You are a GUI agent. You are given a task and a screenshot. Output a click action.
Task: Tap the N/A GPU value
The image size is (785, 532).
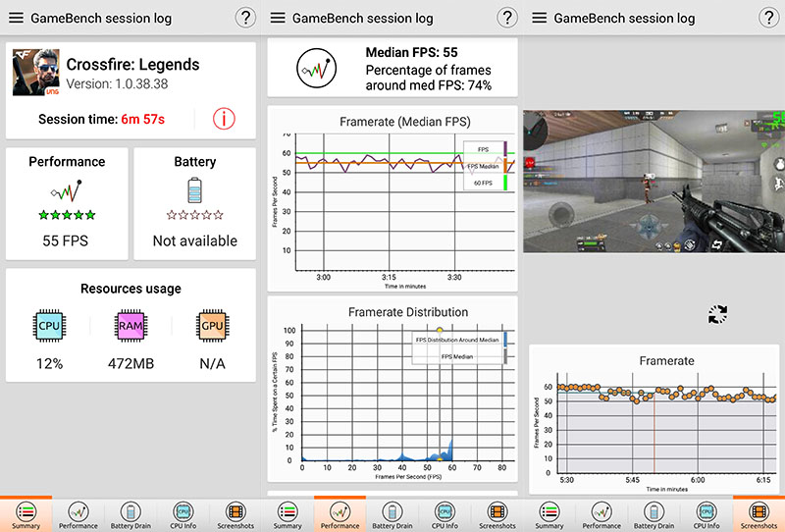point(212,364)
